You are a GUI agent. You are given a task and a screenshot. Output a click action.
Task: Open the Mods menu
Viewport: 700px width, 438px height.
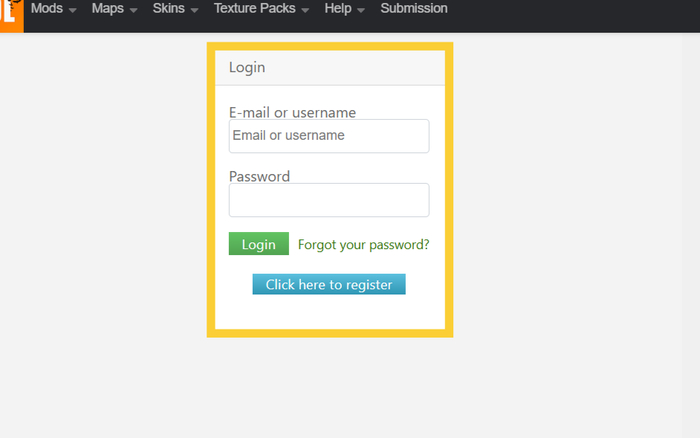[47, 9]
